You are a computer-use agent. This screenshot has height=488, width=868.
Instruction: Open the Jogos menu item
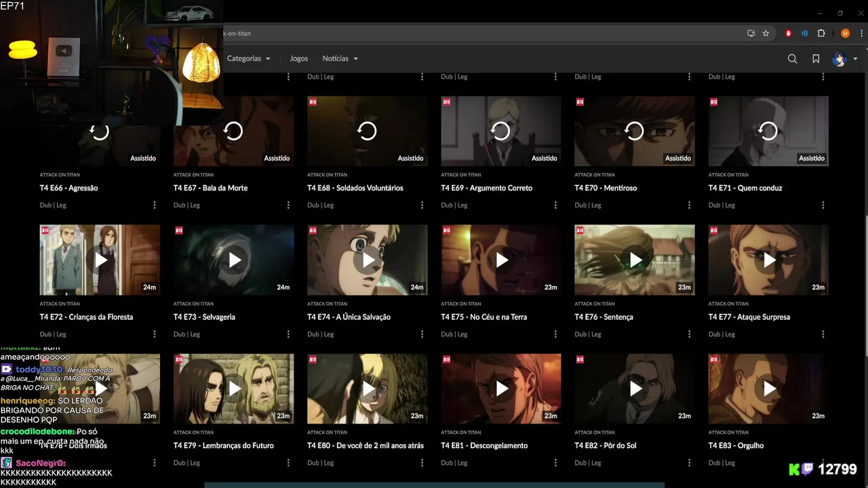click(x=299, y=58)
